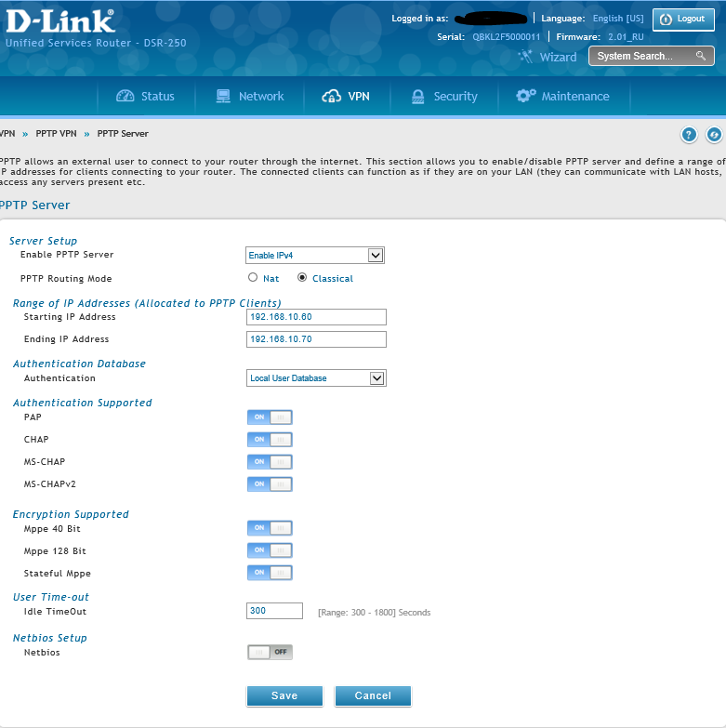Click PPTP VPN breadcrumb link
726x728 pixels.
56,134
